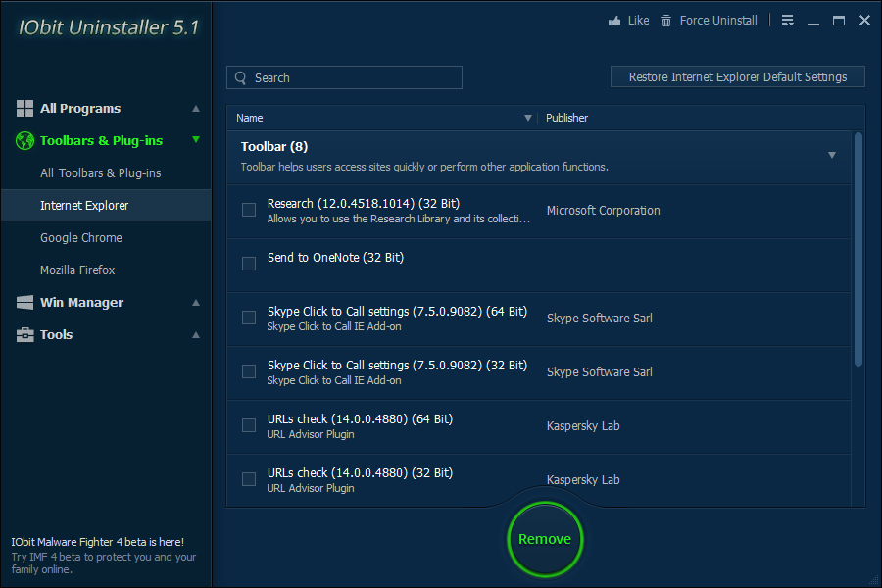Click the thumbs-up Like icon
Viewport: 882px width, 588px height.
pos(614,21)
